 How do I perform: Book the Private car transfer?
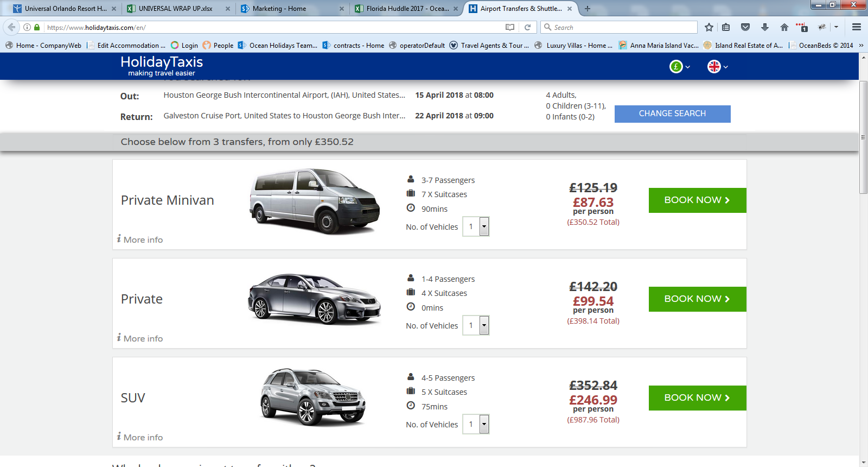click(698, 299)
